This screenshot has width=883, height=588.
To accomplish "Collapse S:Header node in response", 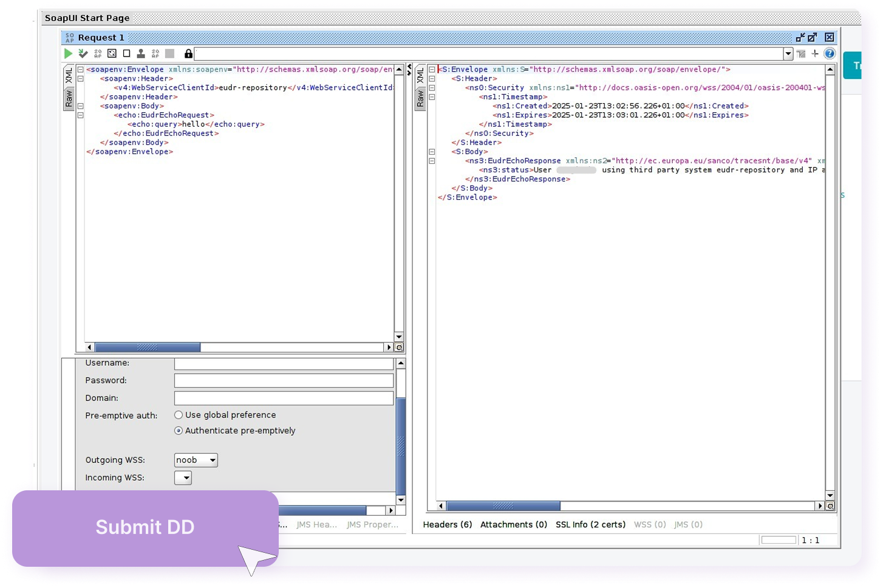I will 432,79.
